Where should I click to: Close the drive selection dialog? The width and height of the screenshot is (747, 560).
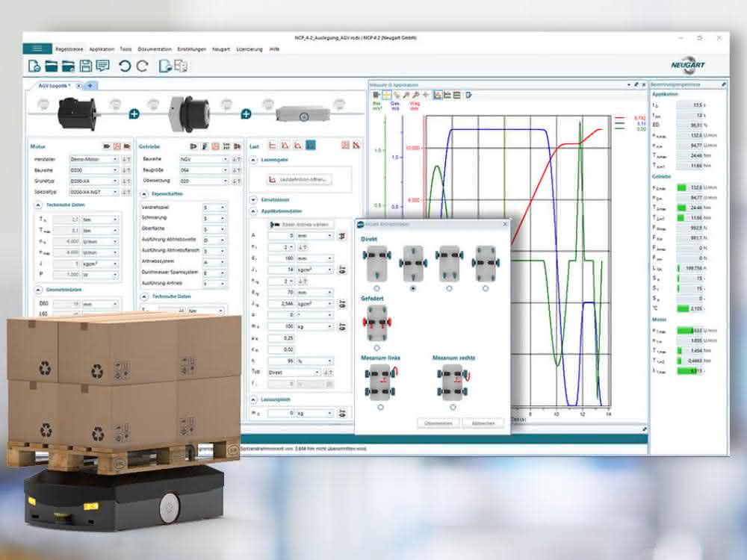pos(505,224)
